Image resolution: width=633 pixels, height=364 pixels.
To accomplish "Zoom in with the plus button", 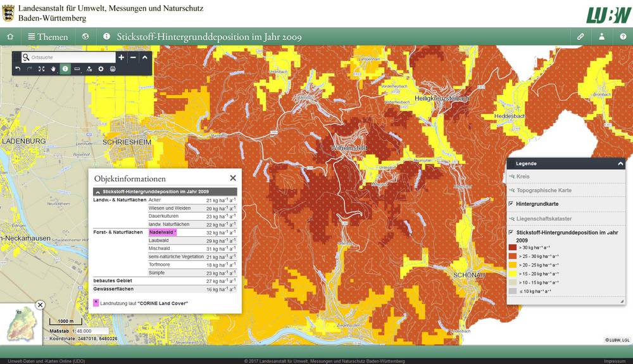I will click(122, 58).
